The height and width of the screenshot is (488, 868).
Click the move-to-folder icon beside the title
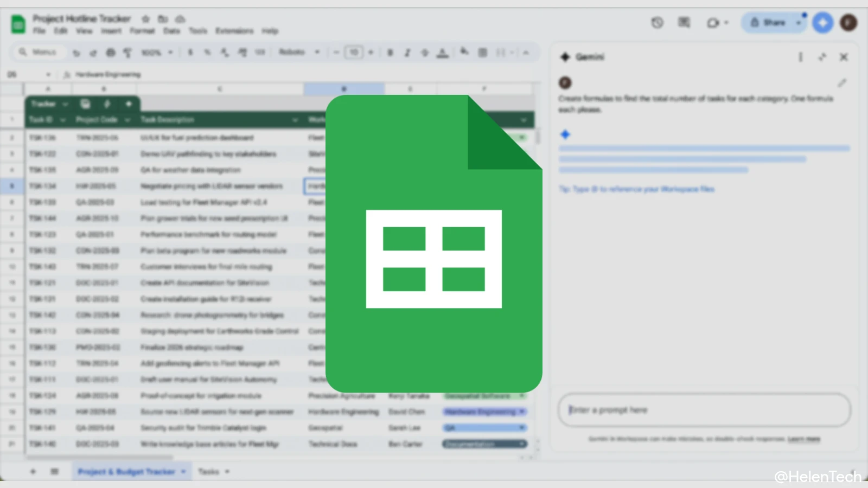coord(163,19)
